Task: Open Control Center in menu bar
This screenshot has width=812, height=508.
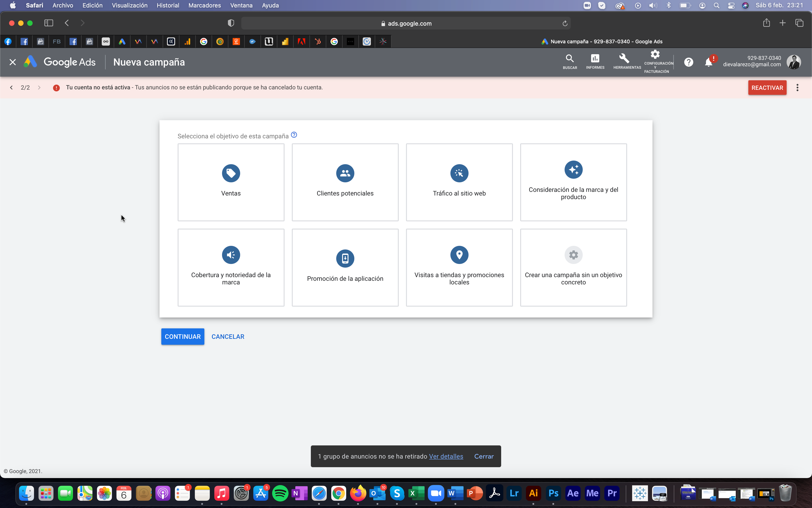Action: click(x=731, y=5)
